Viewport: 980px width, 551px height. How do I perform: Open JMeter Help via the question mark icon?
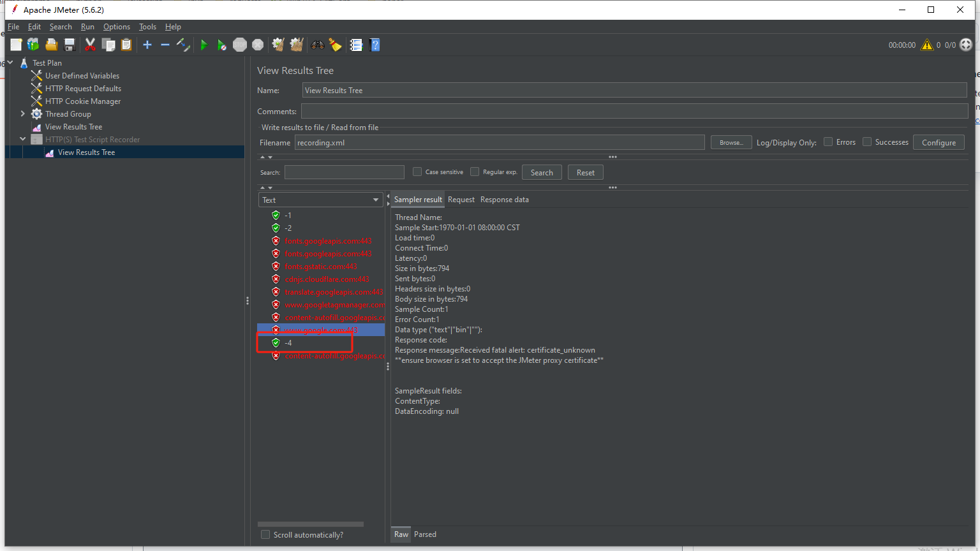point(375,45)
